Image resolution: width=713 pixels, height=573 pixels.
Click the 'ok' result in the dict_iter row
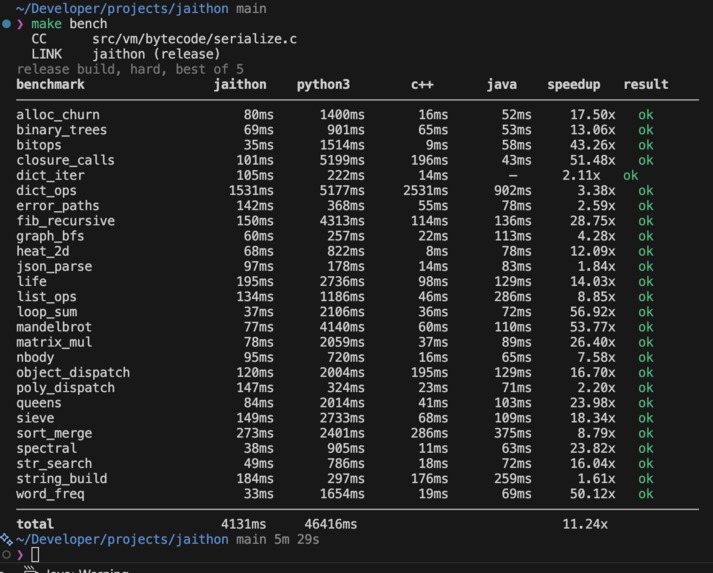(x=631, y=176)
